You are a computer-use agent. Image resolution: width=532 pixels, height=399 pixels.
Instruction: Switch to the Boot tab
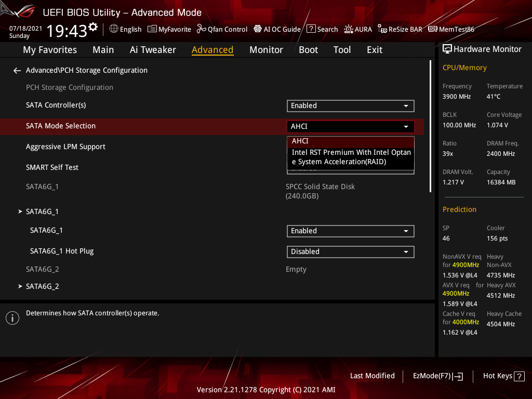308,49
